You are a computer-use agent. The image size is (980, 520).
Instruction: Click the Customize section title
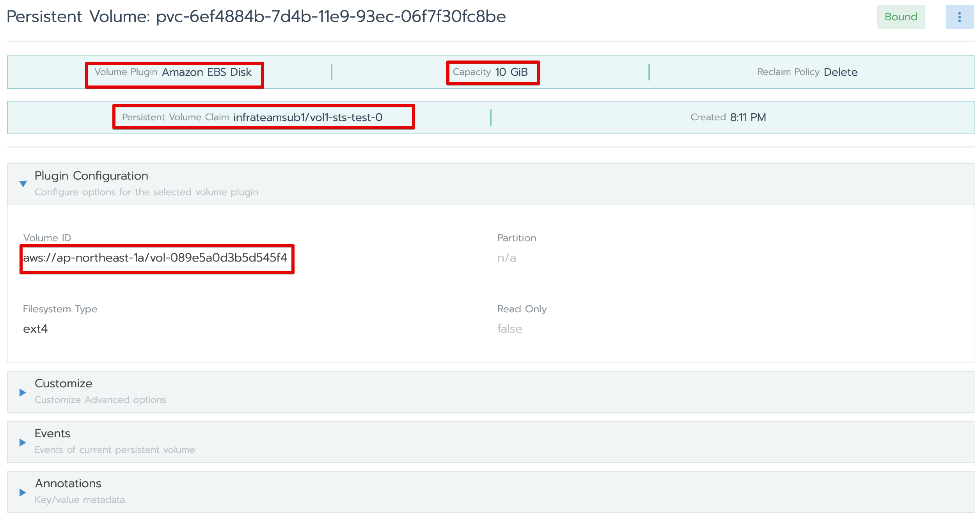click(x=63, y=383)
